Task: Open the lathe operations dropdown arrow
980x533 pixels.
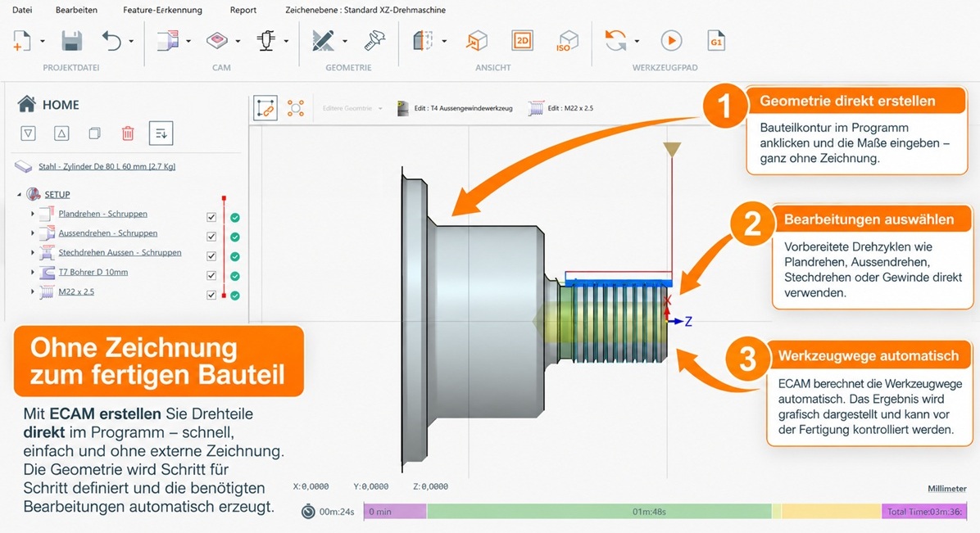Action: tap(188, 42)
